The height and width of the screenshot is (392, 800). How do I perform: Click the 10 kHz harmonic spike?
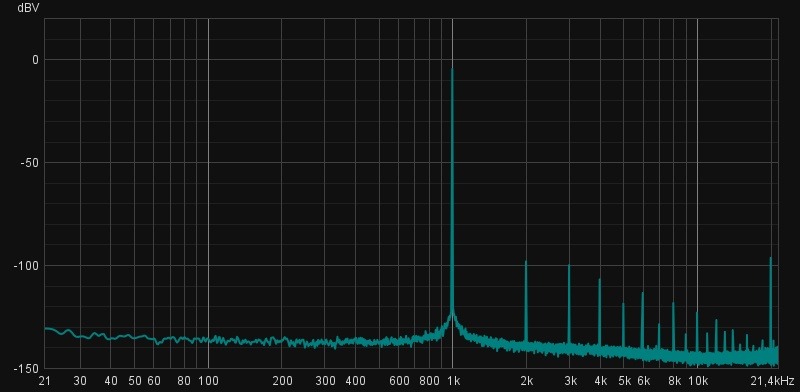click(696, 332)
